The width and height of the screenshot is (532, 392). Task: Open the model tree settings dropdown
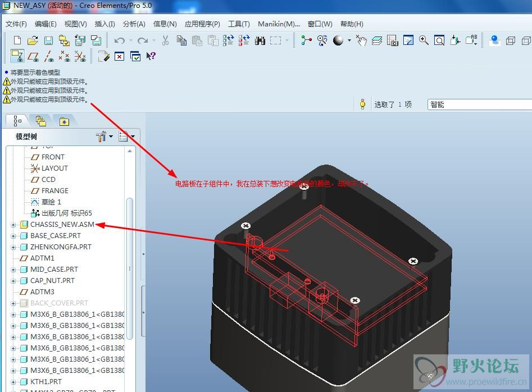(x=104, y=136)
